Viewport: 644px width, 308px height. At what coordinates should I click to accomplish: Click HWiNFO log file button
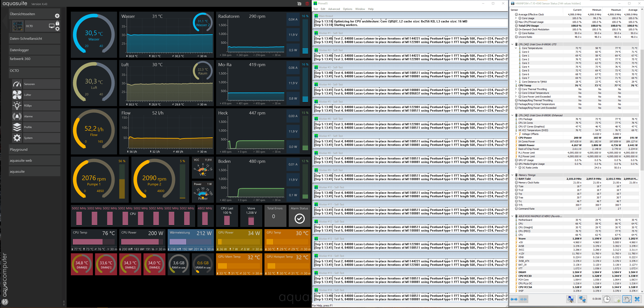pos(617,299)
